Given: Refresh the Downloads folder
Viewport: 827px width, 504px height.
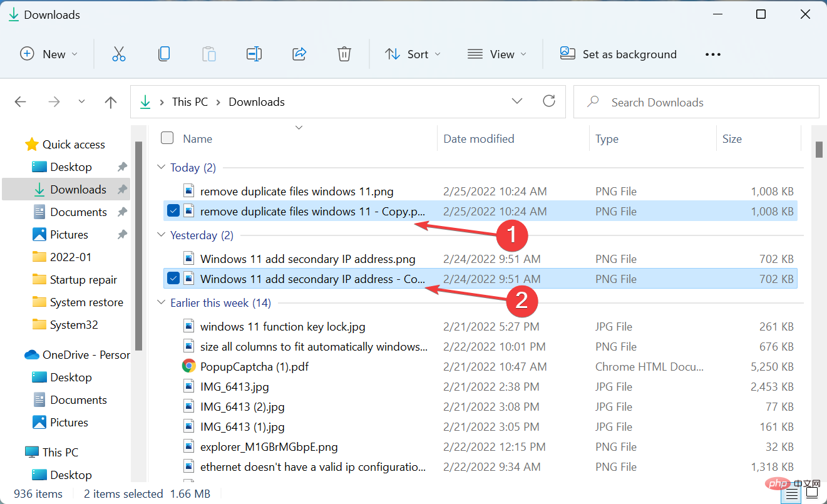Looking at the screenshot, I should pyautogui.click(x=549, y=101).
